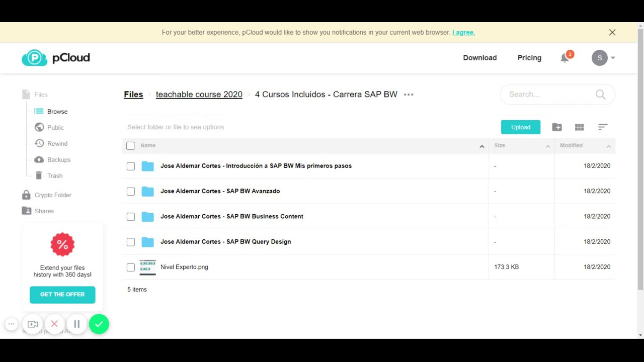This screenshot has width=644, height=362.
Task: Check the SAP BW Query Design checkbox
Action: 131,242
